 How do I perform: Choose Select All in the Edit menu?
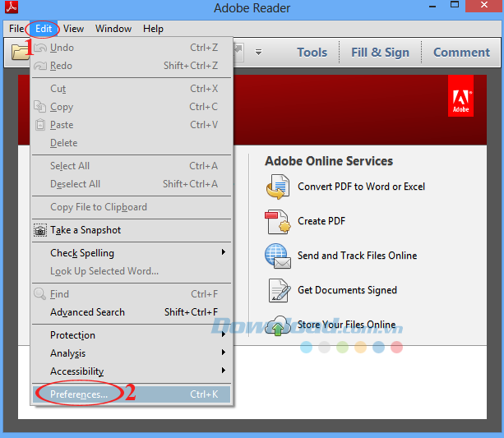(x=132, y=166)
